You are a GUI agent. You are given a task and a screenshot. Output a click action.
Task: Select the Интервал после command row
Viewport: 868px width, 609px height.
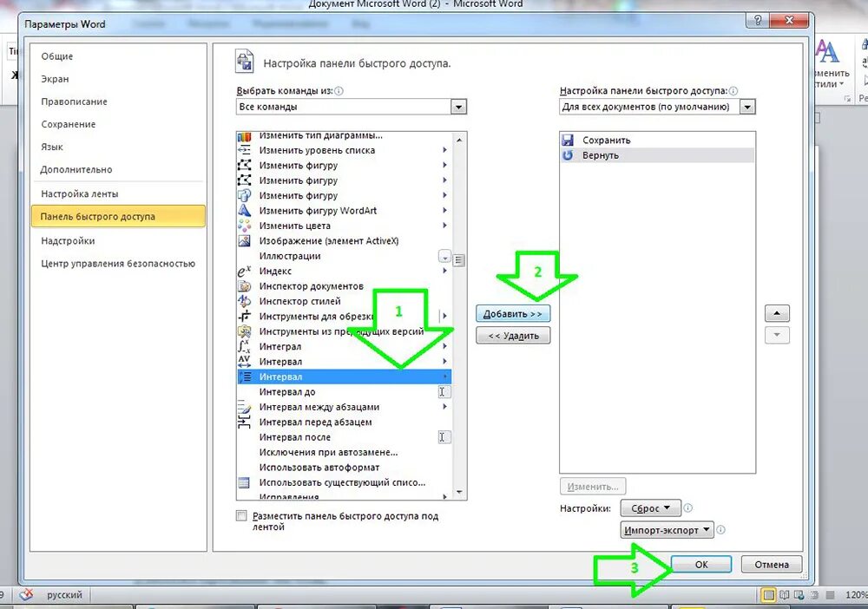point(344,437)
